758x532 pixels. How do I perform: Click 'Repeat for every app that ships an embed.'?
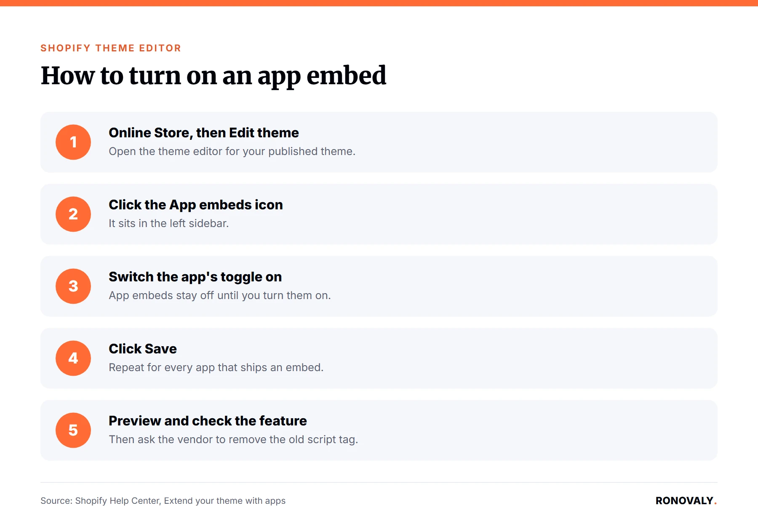click(x=216, y=367)
